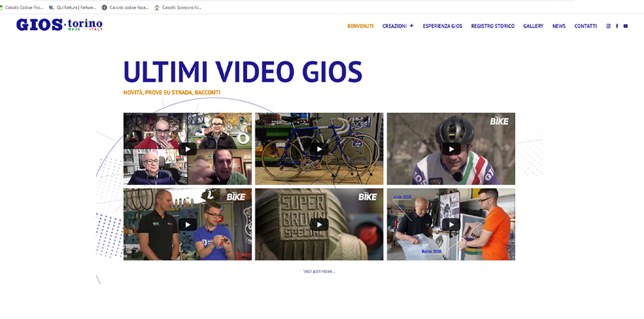Play the blue bicycle video
This screenshot has width=644, height=319.
319,149
